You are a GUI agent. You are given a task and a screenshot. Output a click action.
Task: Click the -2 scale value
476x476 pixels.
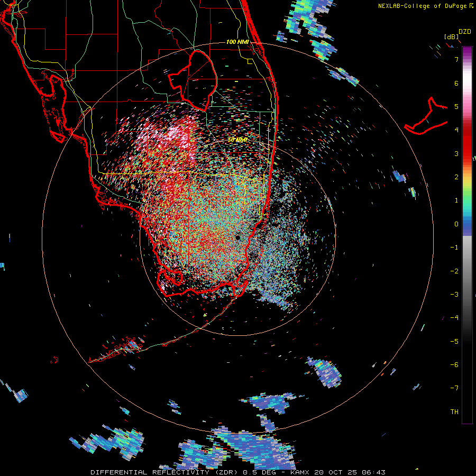click(454, 271)
